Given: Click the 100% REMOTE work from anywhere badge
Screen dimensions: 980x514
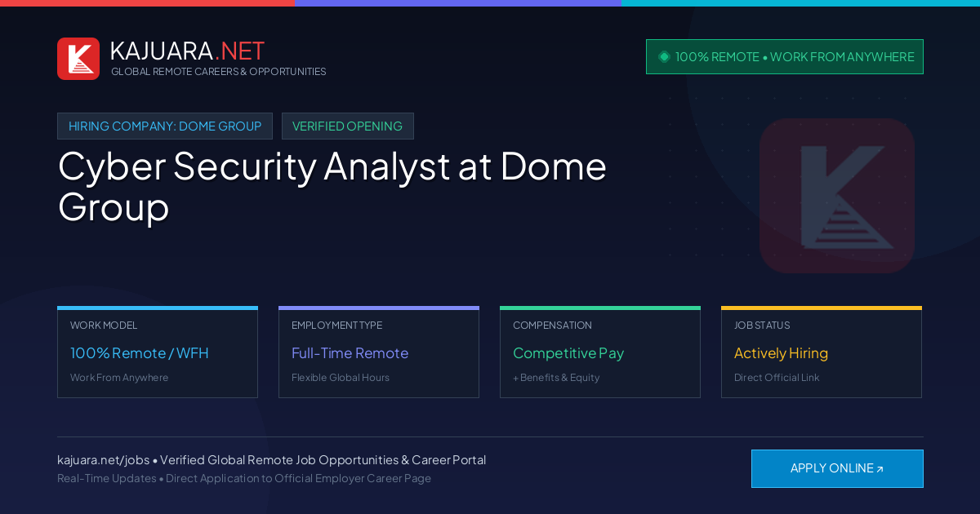Looking at the screenshot, I should coord(785,57).
